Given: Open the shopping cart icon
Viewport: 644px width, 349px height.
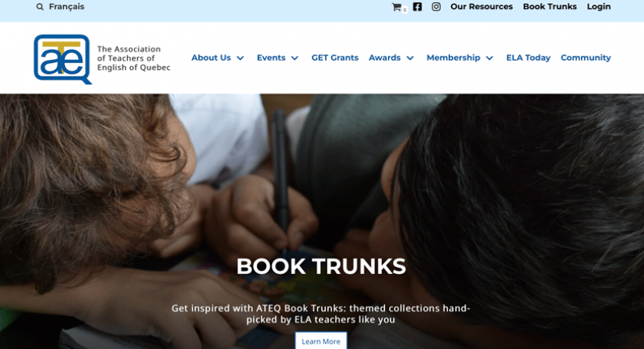Looking at the screenshot, I should 396,7.
